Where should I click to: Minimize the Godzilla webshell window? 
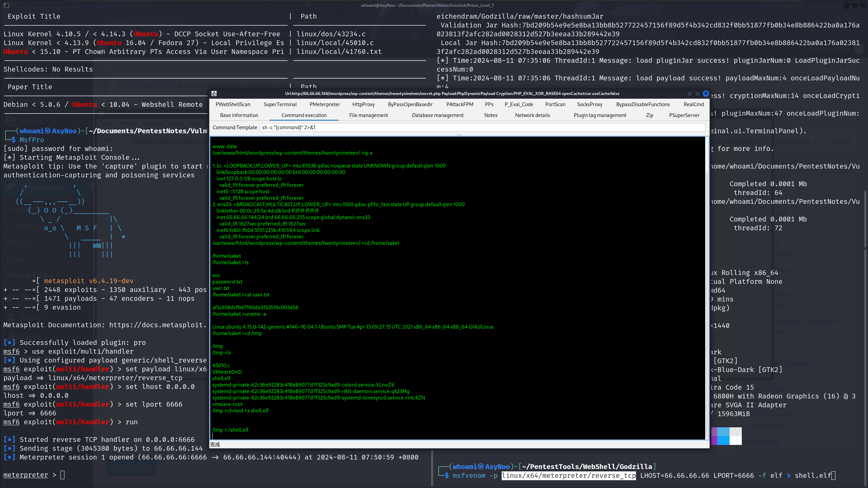[689, 94]
